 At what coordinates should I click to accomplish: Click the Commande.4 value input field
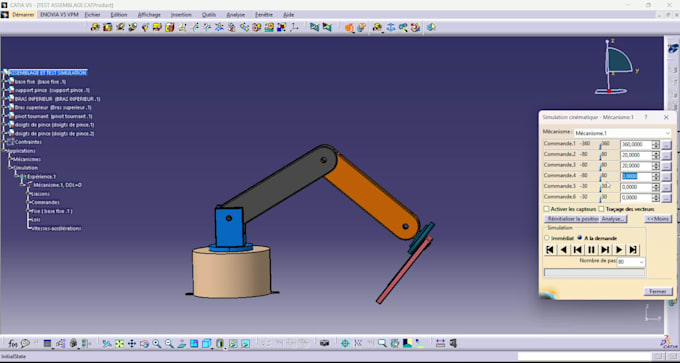[x=636, y=177]
